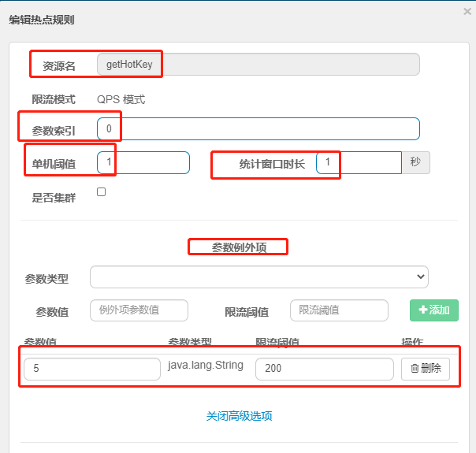Image resolution: width=476 pixels, height=453 pixels.
Task: Open the 参数类型 dropdown
Action: 259,277
